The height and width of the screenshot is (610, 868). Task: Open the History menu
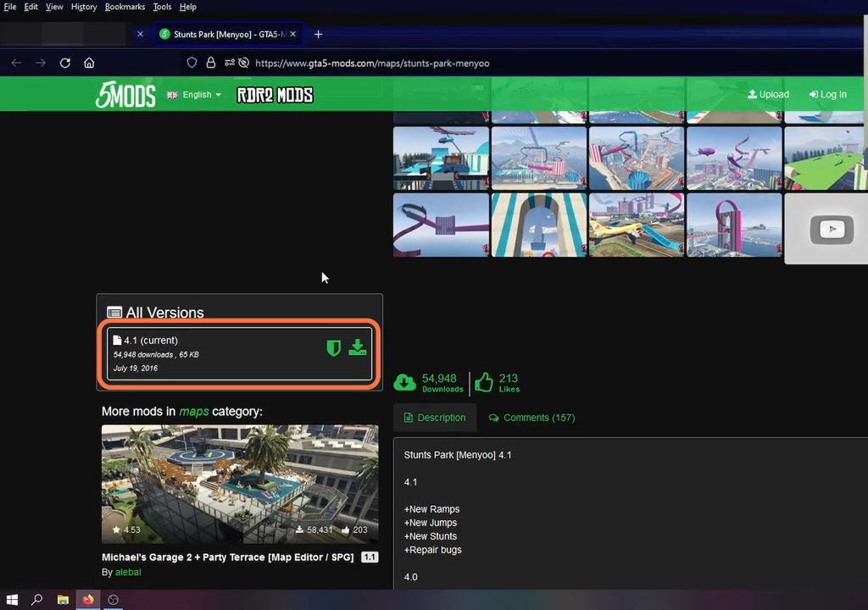pyautogui.click(x=84, y=7)
